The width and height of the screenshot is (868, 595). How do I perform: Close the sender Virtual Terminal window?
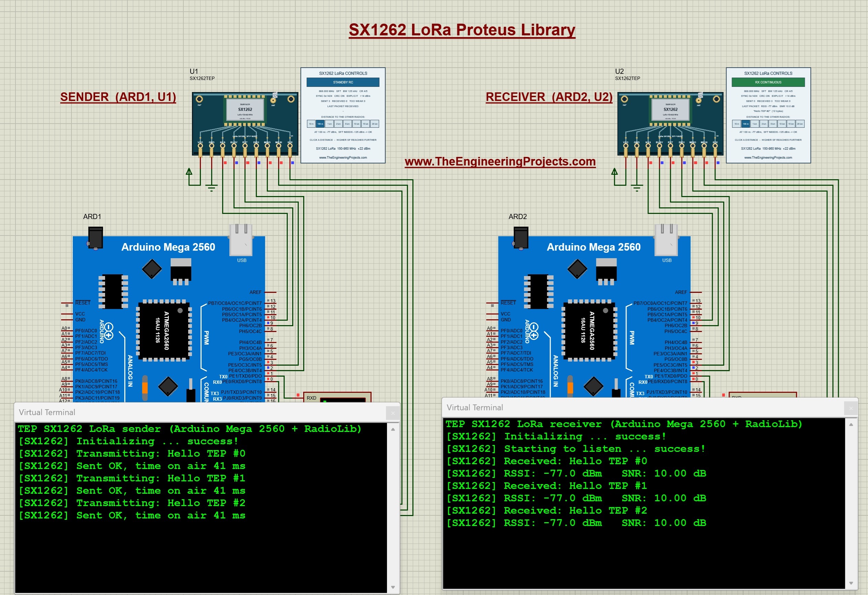(392, 413)
